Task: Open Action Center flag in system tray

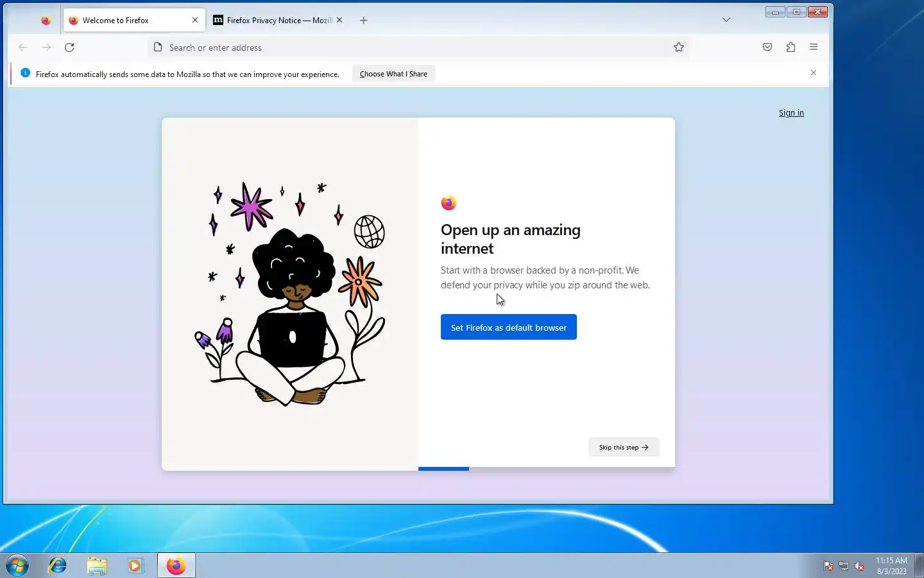Action: (828, 566)
